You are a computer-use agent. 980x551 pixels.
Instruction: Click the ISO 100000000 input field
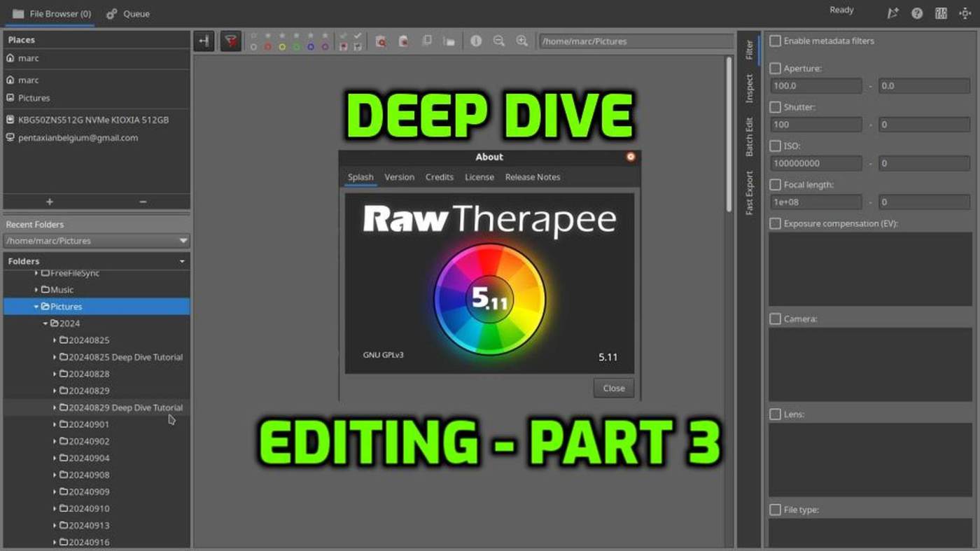coord(815,163)
